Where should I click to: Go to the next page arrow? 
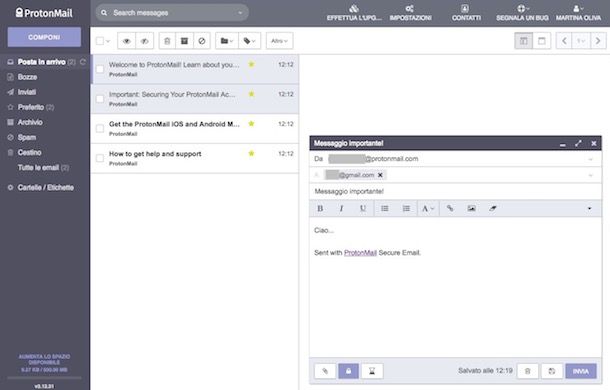coord(598,41)
